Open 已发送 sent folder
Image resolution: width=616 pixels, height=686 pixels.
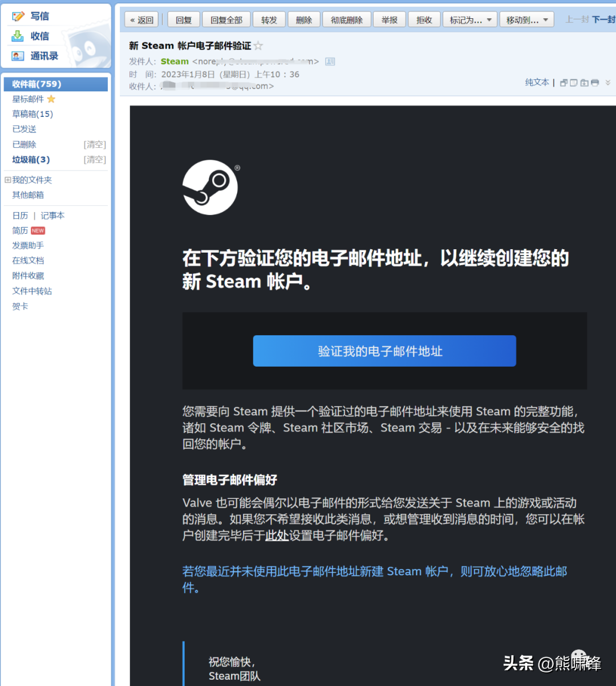[x=24, y=129]
